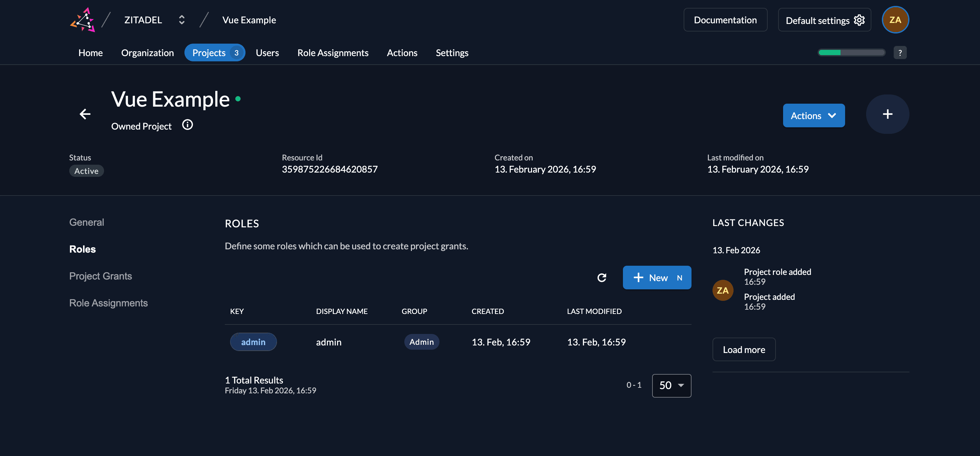Screen dimensions: 980x456
Task: Open the ZA user avatar menu
Action: (x=895, y=20)
